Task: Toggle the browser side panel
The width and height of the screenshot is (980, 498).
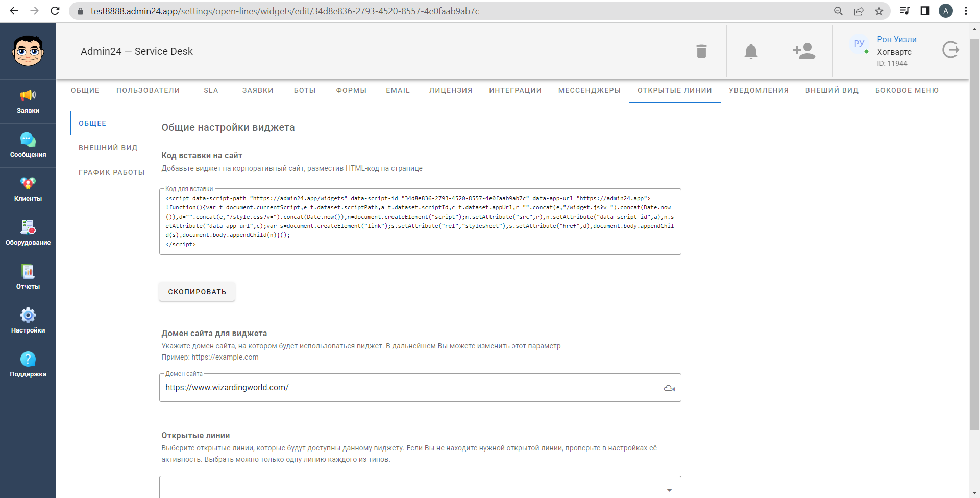Action: tap(925, 11)
